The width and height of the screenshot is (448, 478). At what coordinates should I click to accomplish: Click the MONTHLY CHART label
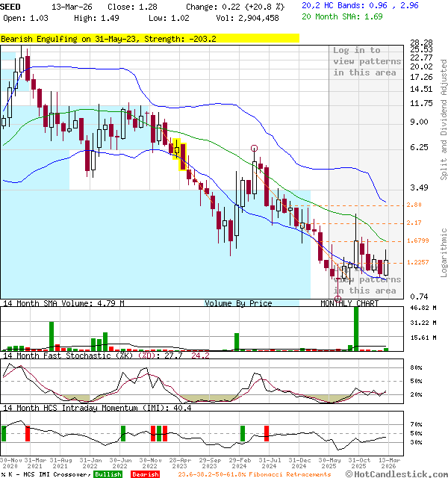tap(349, 303)
